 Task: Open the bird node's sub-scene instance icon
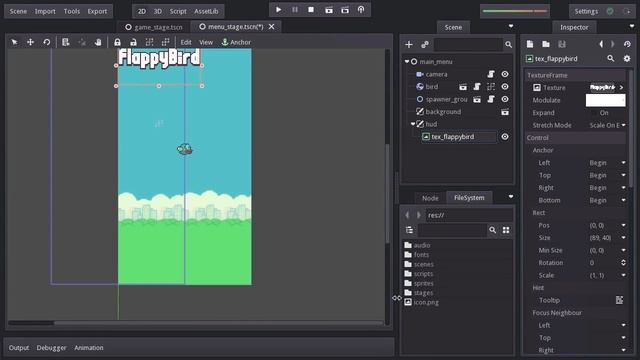click(x=463, y=87)
